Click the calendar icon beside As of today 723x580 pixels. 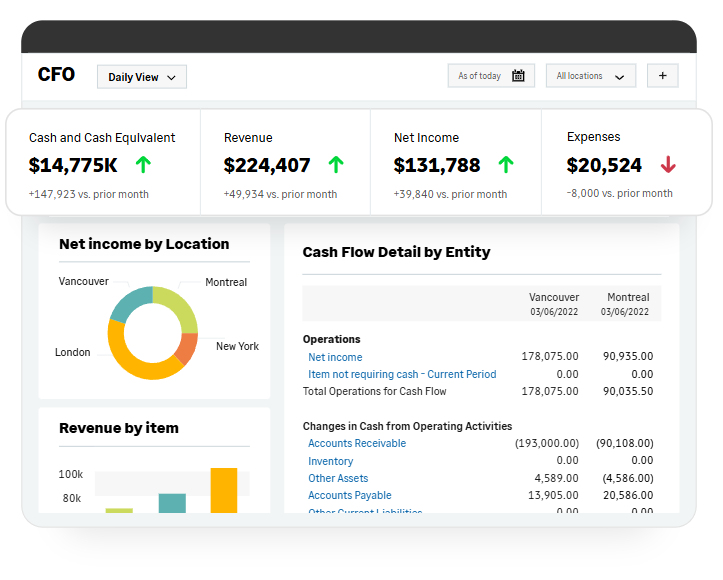[x=518, y=76]
